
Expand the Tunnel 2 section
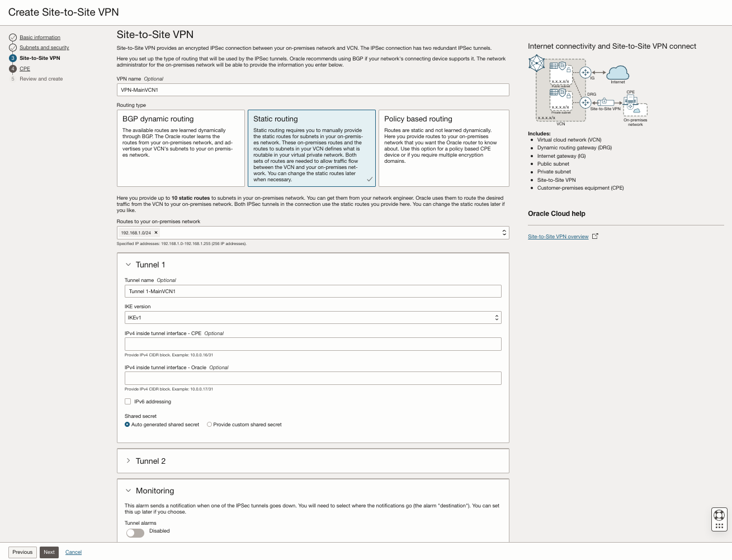pyautogui.click(x=129, y=460)
